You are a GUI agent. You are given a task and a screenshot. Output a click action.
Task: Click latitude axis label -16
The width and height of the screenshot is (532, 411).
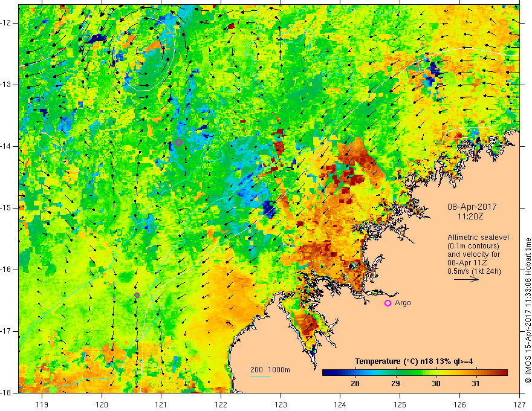(6, 269)
